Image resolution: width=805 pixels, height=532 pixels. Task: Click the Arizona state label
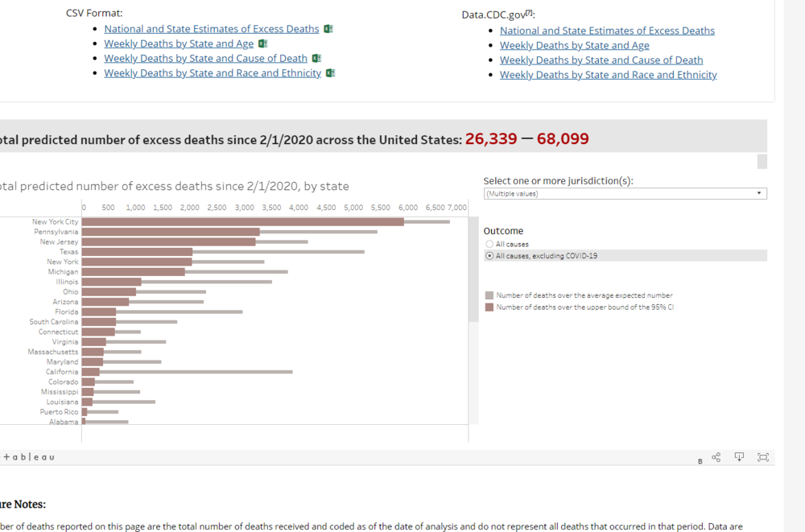coord(65,302)
